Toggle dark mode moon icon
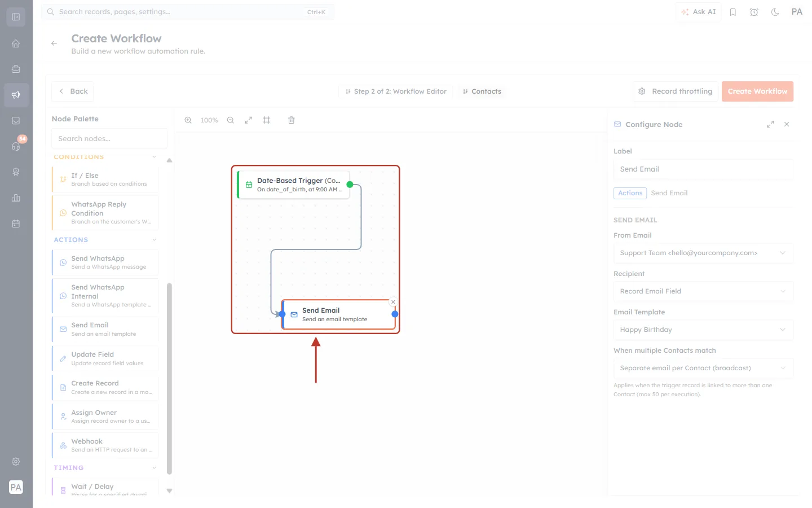 [775, 12]
